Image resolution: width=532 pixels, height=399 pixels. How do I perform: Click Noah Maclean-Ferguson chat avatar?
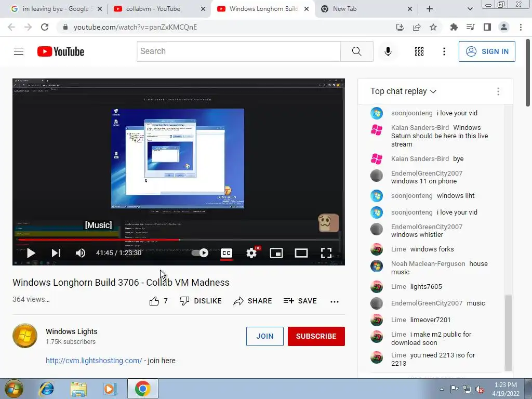tap(376, 267)
